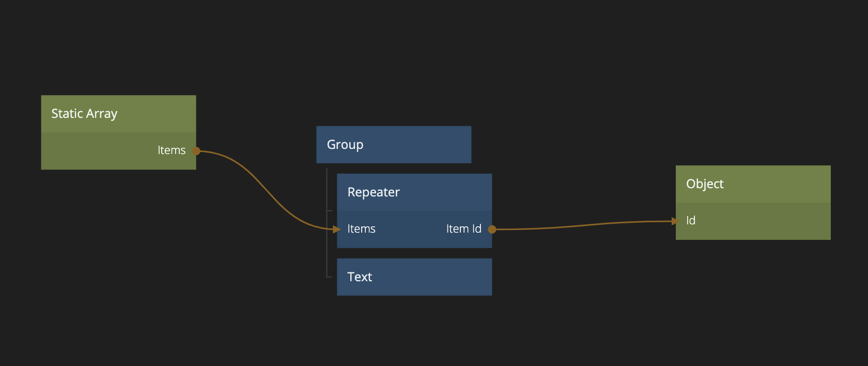Viewport: 868px width, 366px height.
Task: Select the Group node
Action: point(393,145)
